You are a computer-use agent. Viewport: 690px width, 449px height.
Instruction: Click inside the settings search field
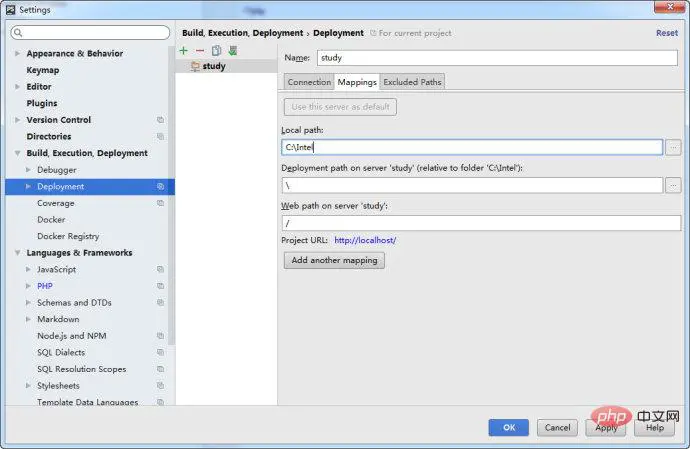90,33
